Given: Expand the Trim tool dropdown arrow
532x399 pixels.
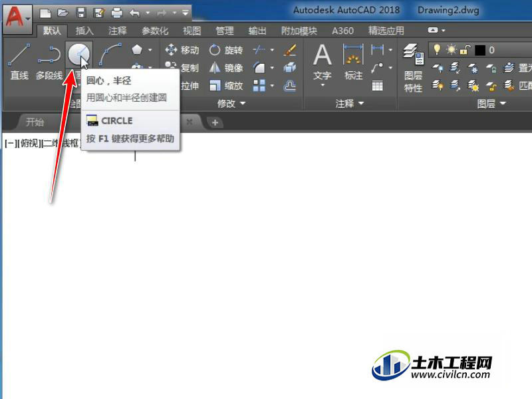Looking at the screenshot, I should point(272,50).
